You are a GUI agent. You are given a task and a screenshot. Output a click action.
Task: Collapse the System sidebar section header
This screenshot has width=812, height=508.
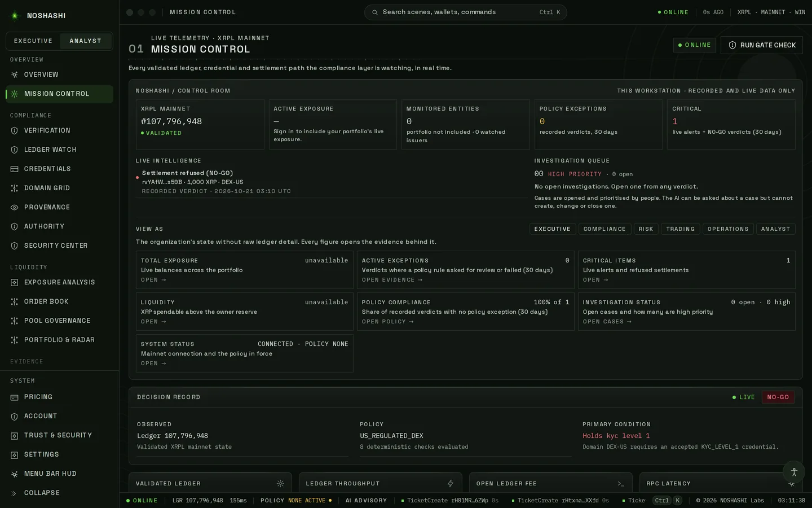[x=23, y=380]
